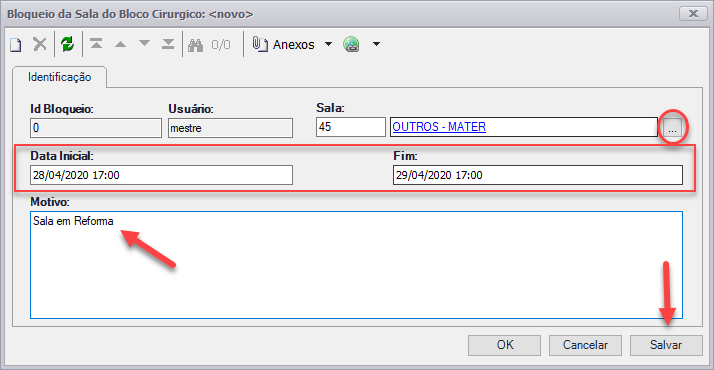The image size is (714, 370).
Task: Click the Usuário field showing mestre
Action: pyautogui.click(x=230, y=128)
